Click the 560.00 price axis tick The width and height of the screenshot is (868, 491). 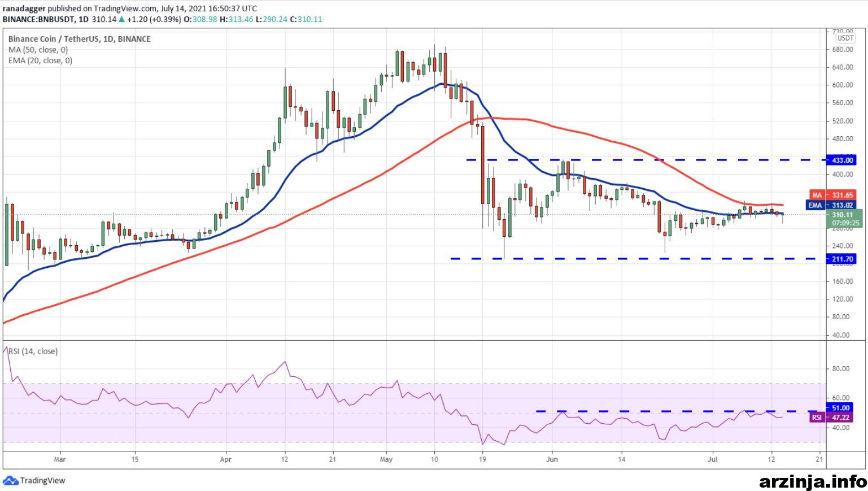[841, 103]
